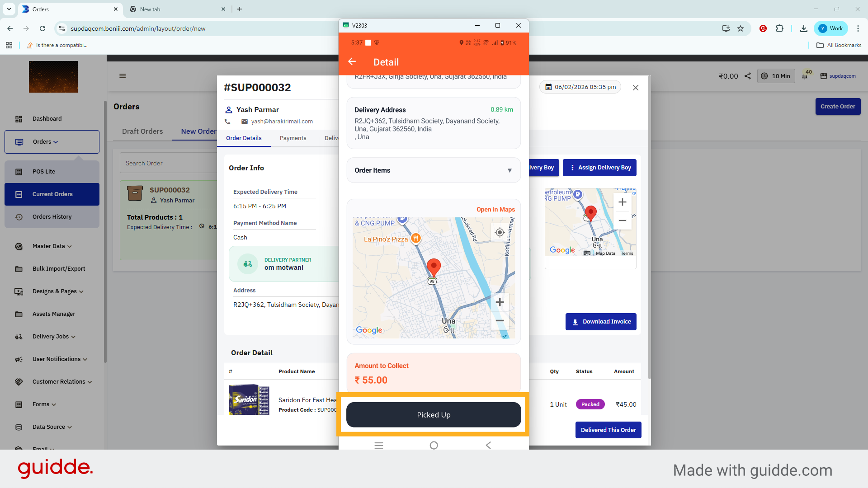
Task: Click the Open in Maps link
Action: [495, 210]
